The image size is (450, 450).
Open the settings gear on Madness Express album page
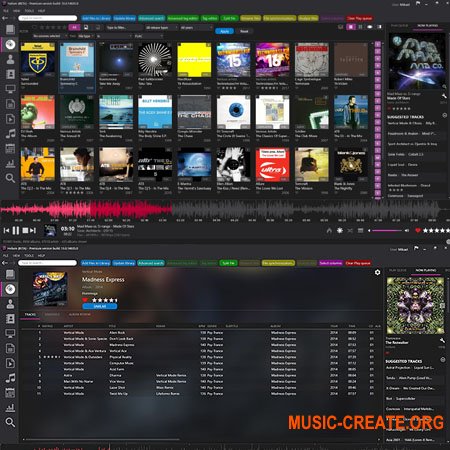pyautogui.click(x=377, y=272)
